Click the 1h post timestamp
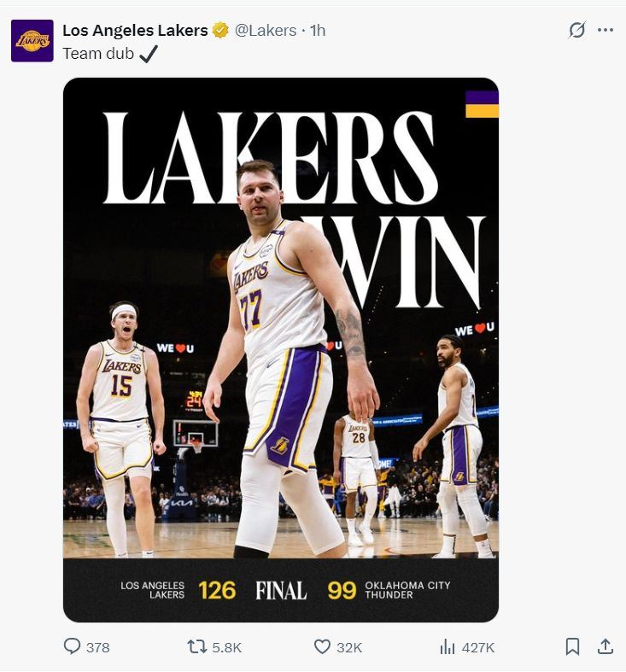Viewport: 626px width, 672px height. 318,31
